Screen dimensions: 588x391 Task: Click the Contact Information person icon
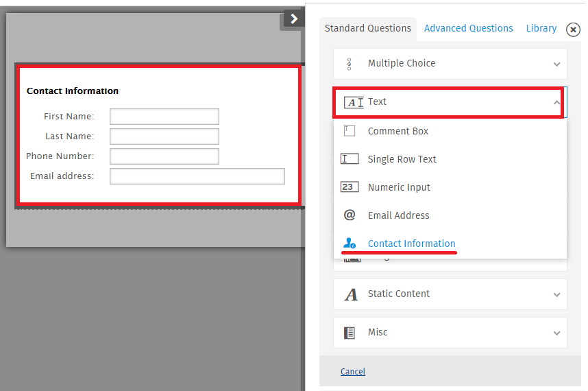(350, 244)
